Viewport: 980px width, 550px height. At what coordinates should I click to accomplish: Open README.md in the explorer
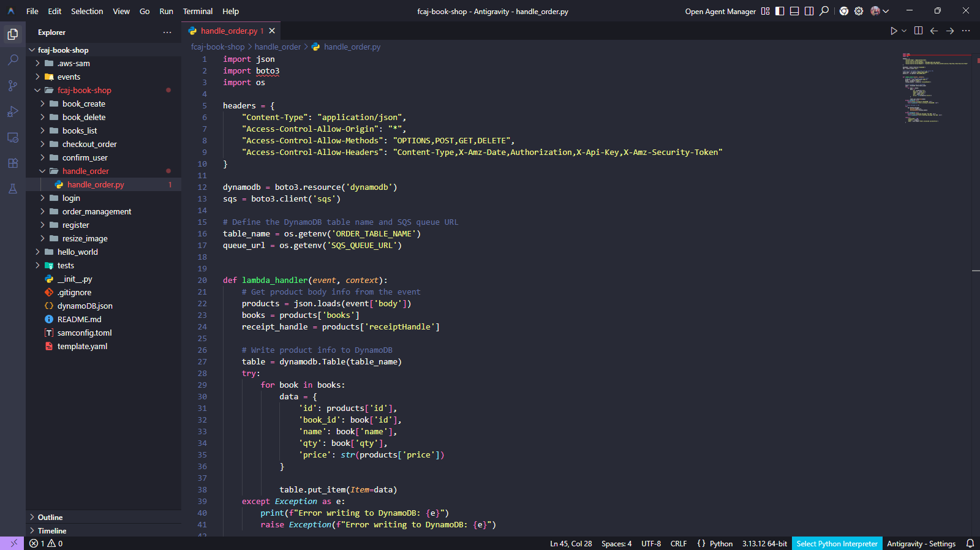click(x=104, y=320)
